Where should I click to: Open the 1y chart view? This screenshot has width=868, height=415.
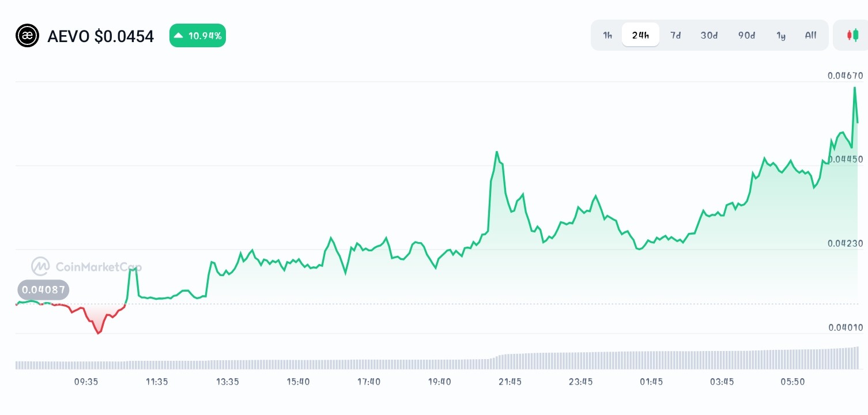(781, 35)
